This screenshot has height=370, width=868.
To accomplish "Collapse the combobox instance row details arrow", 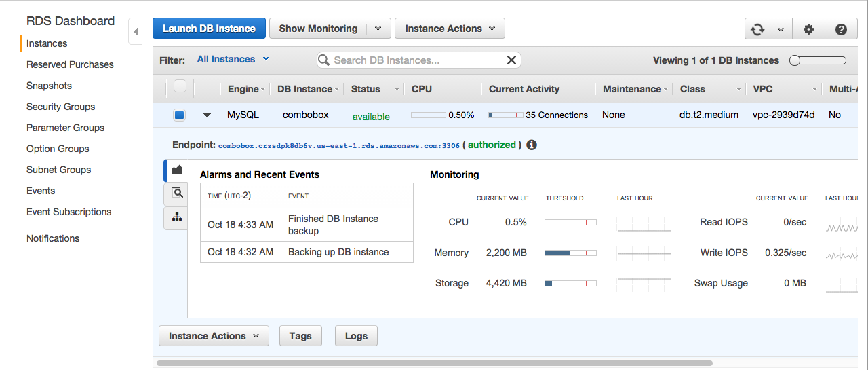I will click(207, 115).
